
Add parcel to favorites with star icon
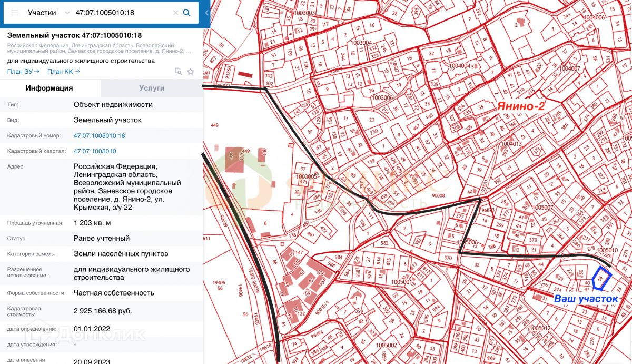tap(191, 72)
